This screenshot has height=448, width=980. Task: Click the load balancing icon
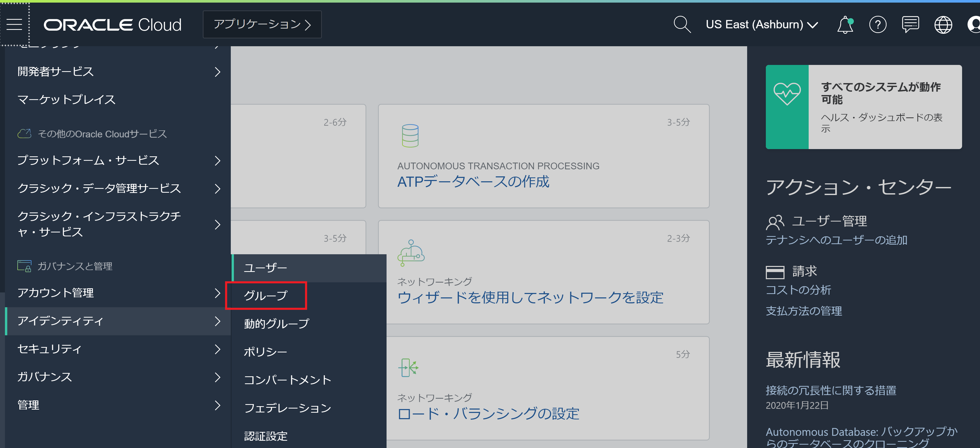pos(408,368)
